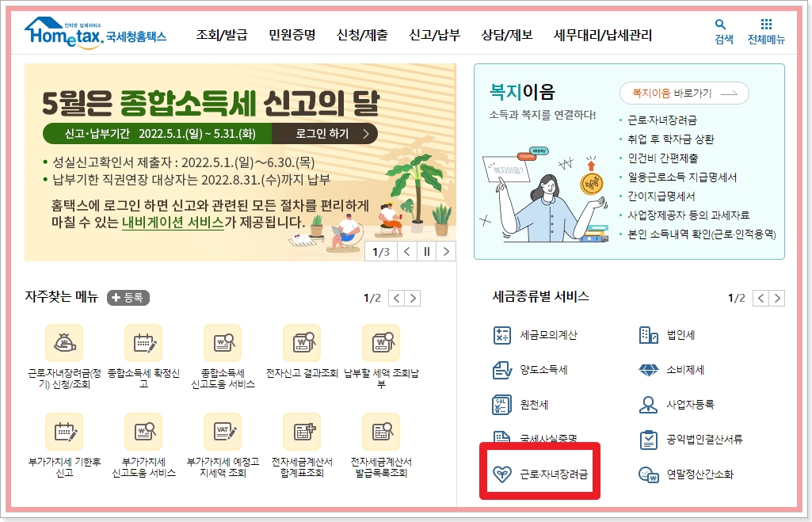Viewport: 812px width, 522px height.
Task: Open 부가가치세 예정고지세액 조회 icon
Action: pyautogui.click(x=223, y=432)
